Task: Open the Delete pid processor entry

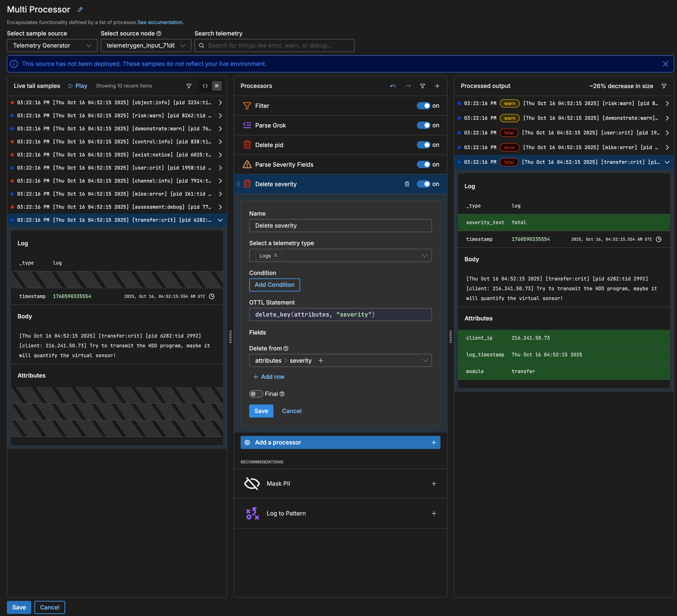Action: (x=269, y=145)
